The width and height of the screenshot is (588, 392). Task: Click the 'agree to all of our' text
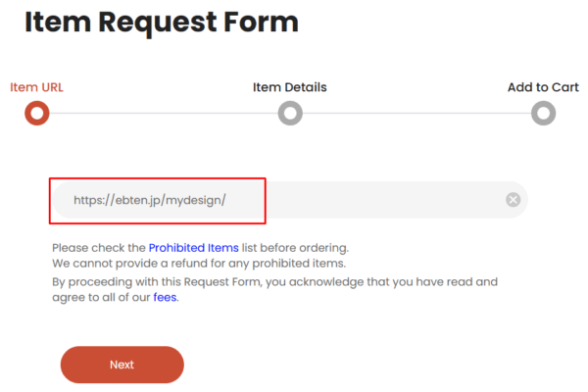tap(101, 297)
